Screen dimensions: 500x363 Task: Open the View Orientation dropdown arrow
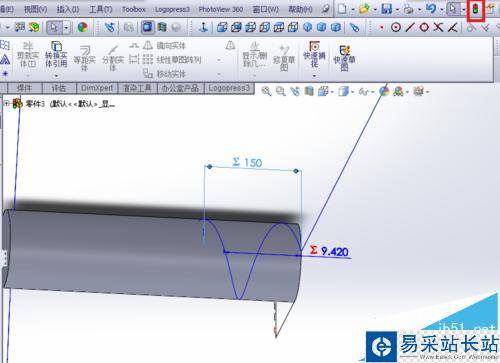(332, 92)
